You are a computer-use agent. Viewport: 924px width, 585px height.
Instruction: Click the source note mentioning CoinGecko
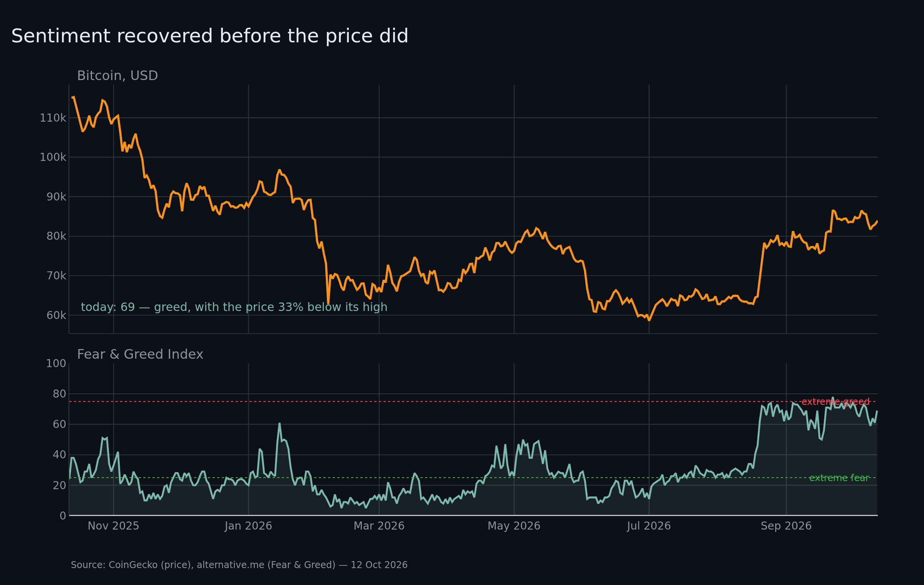pyautogui.click(x=239, y=565)
